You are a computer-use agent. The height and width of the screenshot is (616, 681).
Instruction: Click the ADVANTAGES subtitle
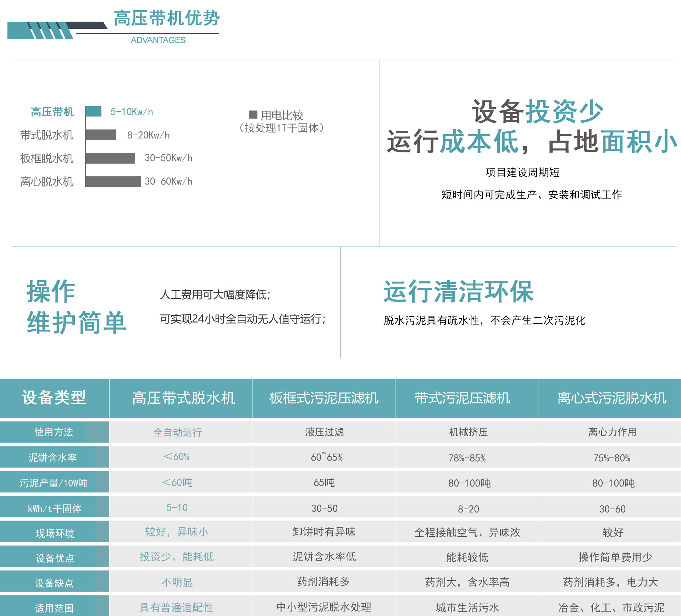pos(158,40)
